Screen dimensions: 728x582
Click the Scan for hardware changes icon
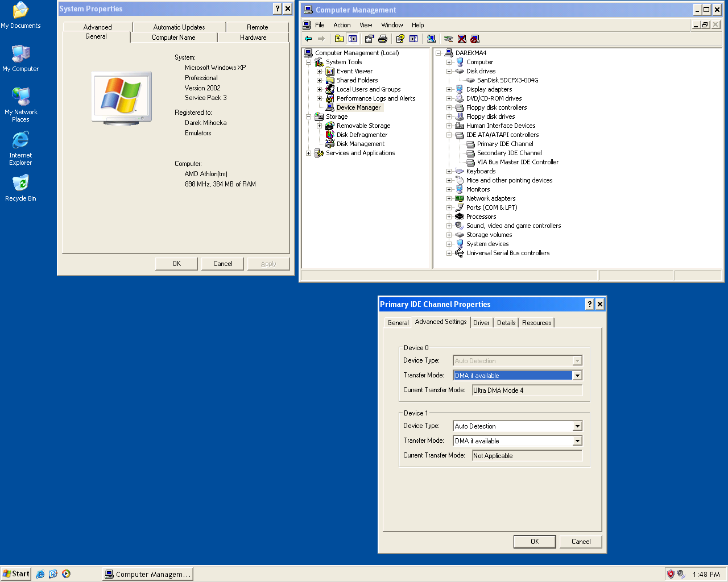coord(431,39)
